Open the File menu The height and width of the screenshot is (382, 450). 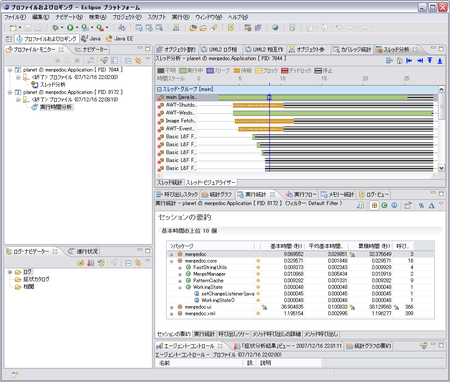click(x=15, y=17)
